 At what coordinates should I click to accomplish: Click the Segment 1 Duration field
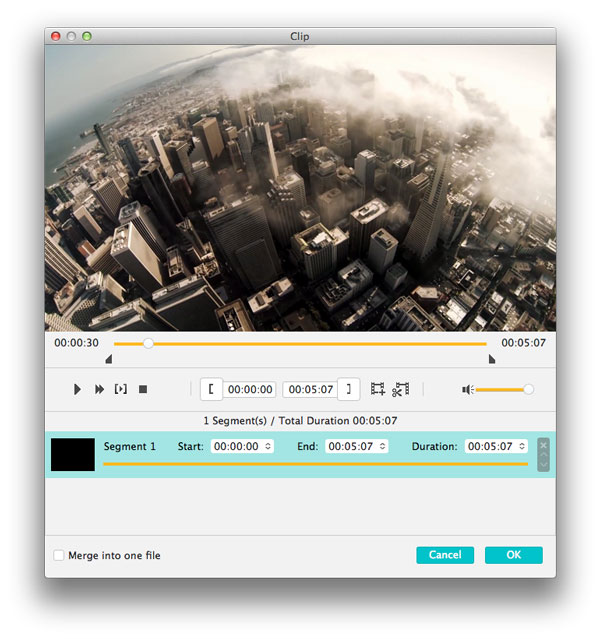496,446
